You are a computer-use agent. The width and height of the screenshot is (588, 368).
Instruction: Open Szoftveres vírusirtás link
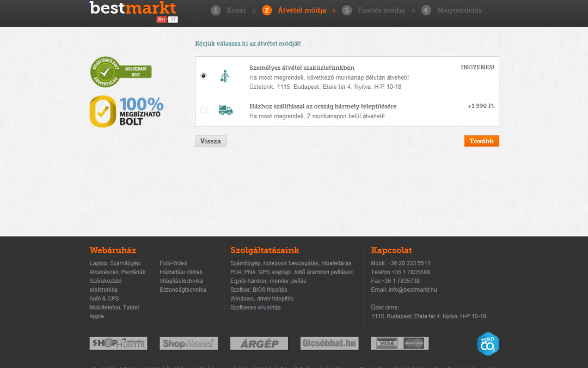click(x=255, y=307)
